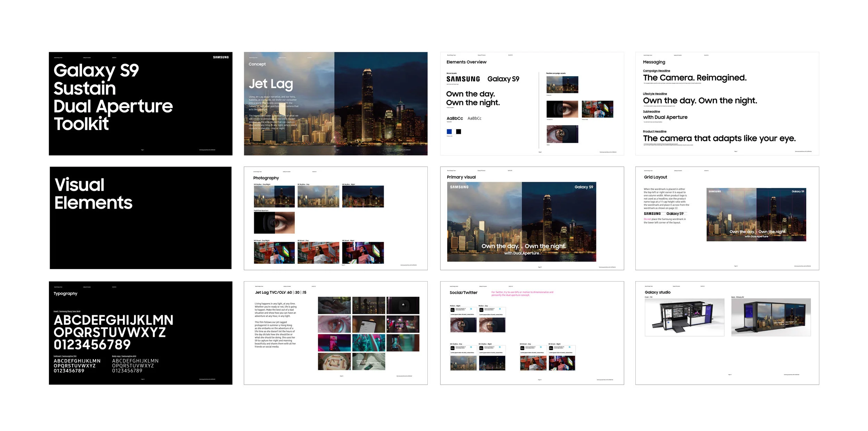Click 'Own the day. Own the night.' on Messaging slide
Viewport: 868px width, 431px height.
(700, 101)
